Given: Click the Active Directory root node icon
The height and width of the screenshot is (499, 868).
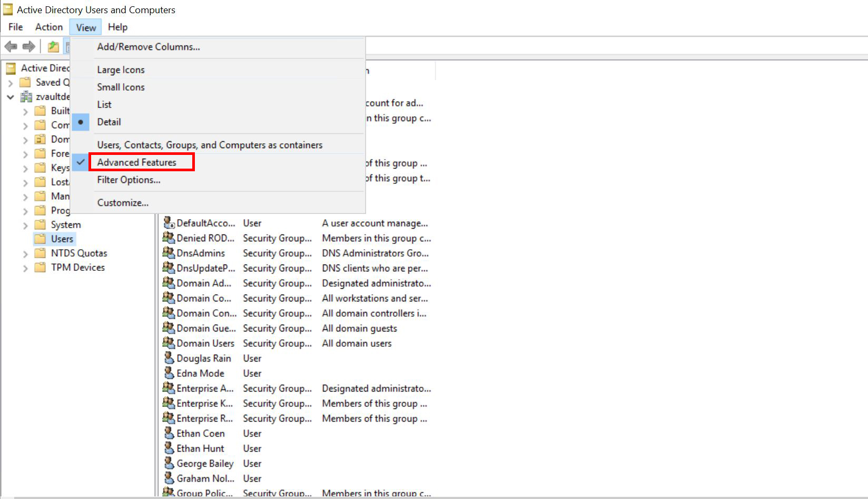Looking at the screenshot, I should [x=10, y=68].
